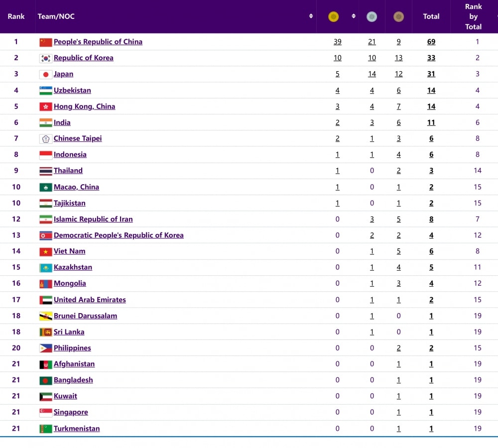Click the Bangladesh flag icon

tap(46, 380)
